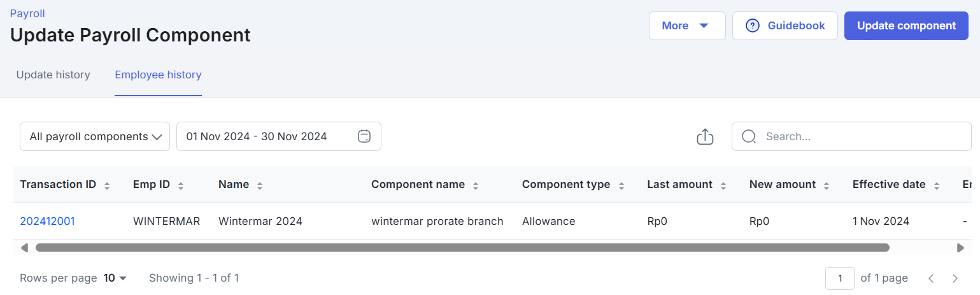This screenshot has width=980, height=295.
Task: Select the Employee history tab
Action: (x=158, y=75)
